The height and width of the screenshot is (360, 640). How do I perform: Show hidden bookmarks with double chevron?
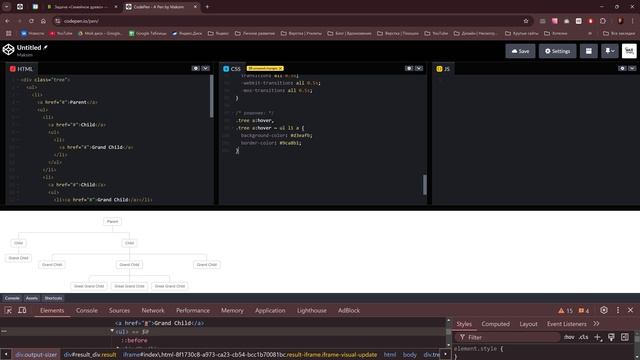click(590, 33)
